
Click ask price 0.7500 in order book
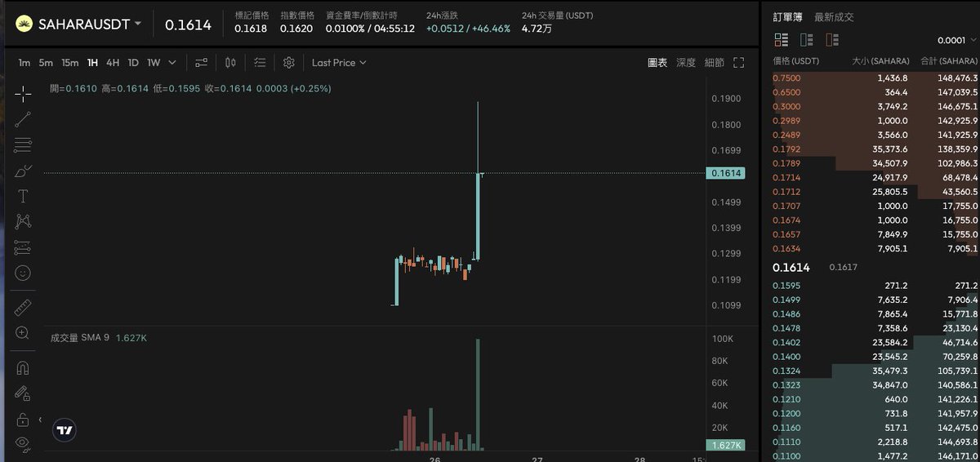click(786, 78)
